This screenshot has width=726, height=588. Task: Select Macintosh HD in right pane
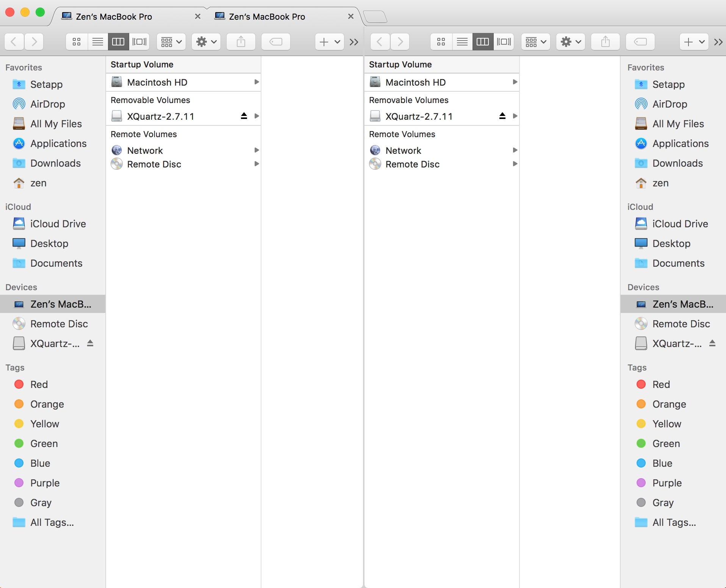click(x=442, y=82)
